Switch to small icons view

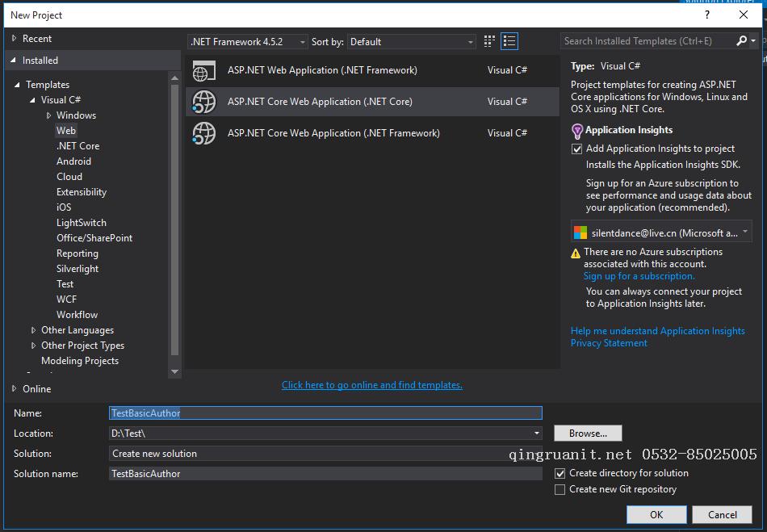point(489,41)
